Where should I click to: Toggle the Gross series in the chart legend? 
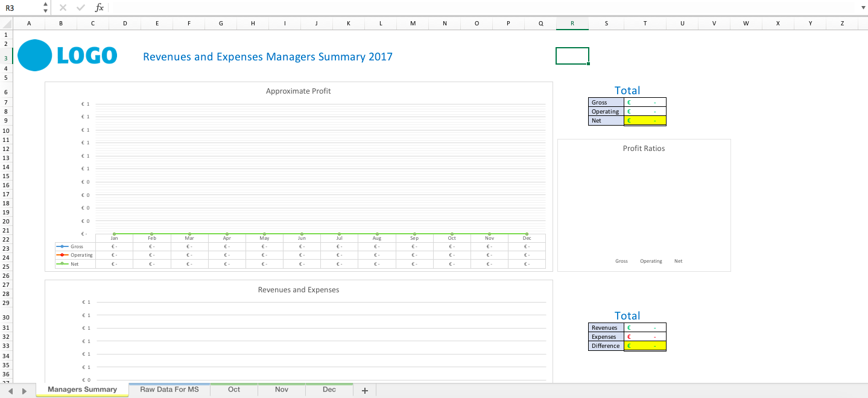tap(74, 246)
